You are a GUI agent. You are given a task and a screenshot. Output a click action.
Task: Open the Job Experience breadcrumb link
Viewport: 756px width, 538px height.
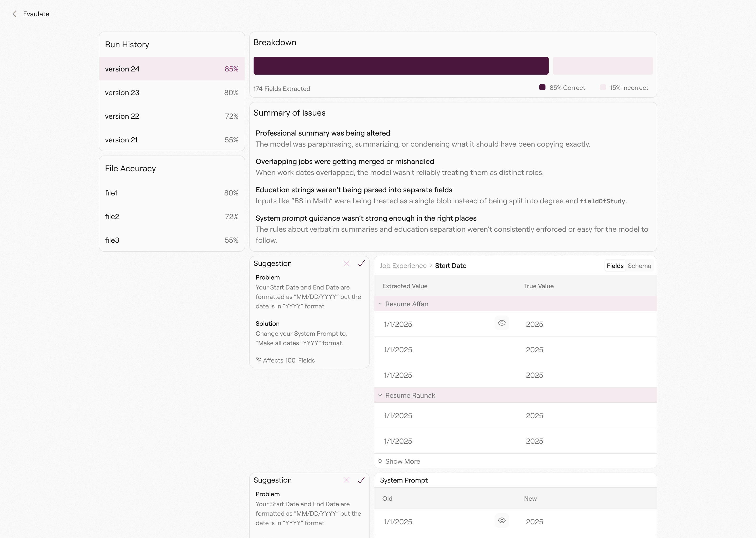pyautogui.click(x=403, y=266)
